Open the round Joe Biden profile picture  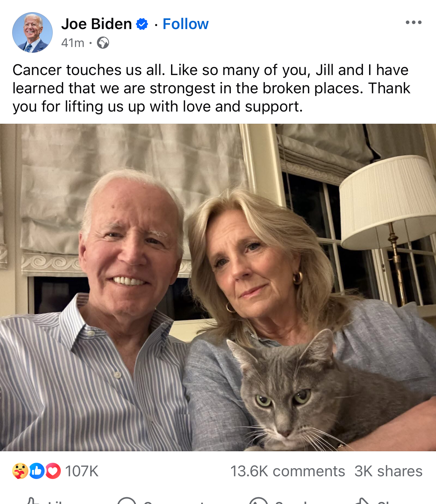click(32, 32)
